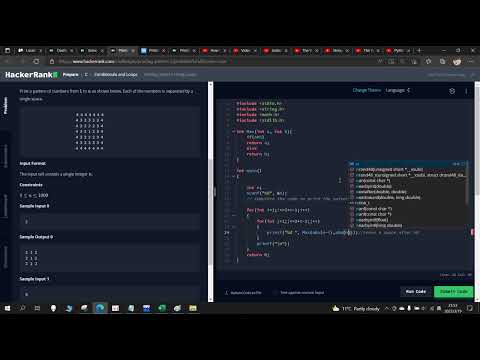Open taskbar search icon
480x360 pixels.
pyautogui.click(x=22, y=308)
